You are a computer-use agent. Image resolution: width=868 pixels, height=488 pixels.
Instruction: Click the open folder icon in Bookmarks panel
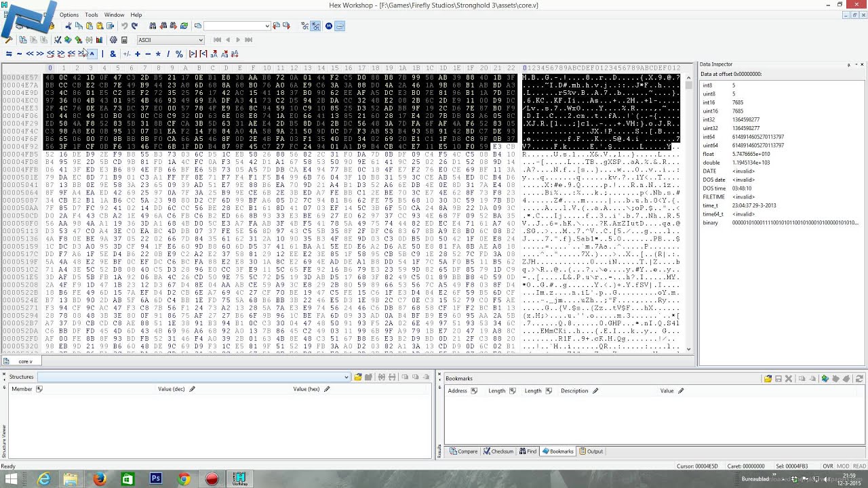[768, 378]
